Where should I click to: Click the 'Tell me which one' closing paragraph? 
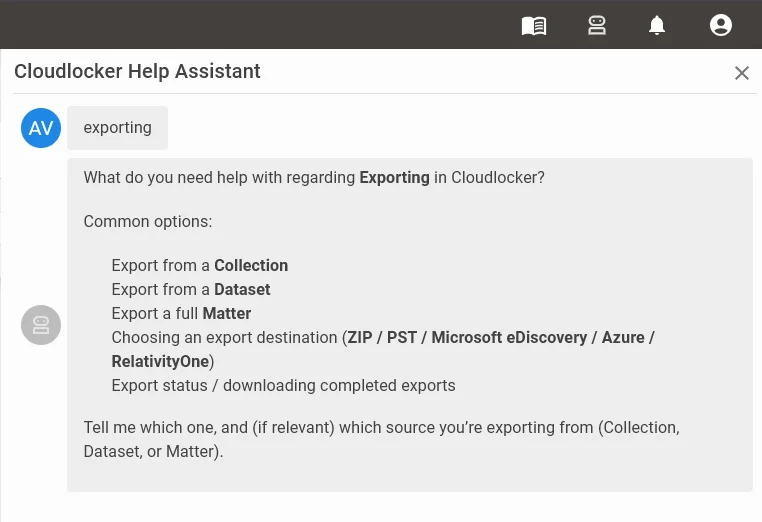381,439
